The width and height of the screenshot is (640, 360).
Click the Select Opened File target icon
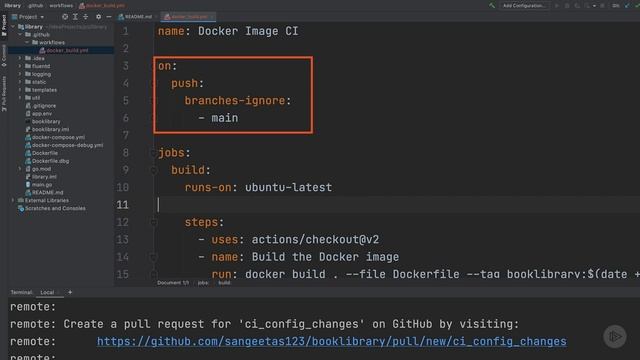pos(65,17)
